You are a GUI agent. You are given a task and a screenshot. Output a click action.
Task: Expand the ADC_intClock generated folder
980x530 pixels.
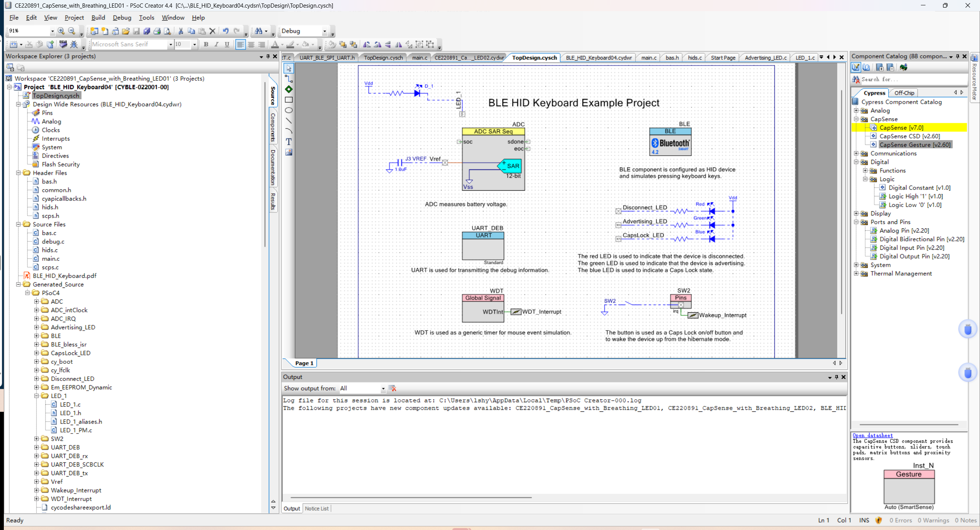click(37, 310)
